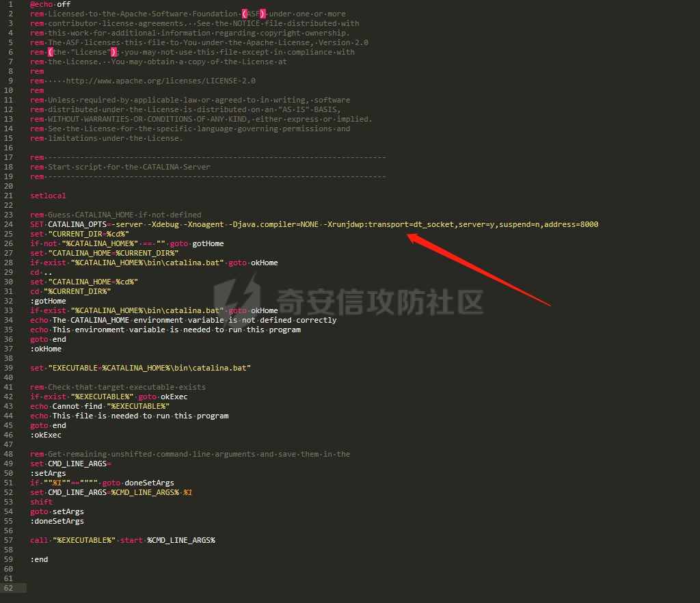Click the CMD_LINE_ARGS= set statement on line 49
700x603 pixels.
[70, 464]
